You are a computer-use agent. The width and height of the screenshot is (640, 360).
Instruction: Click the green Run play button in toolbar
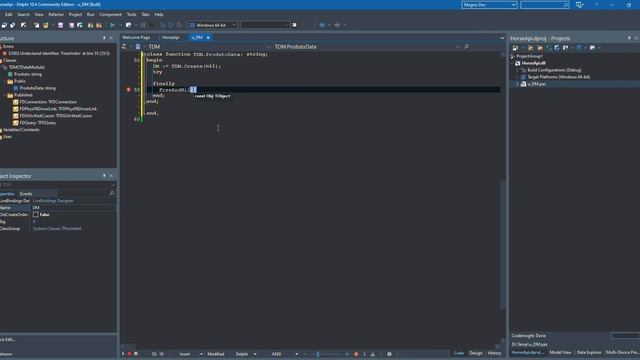pyautogui.click(x=113, y=25)
